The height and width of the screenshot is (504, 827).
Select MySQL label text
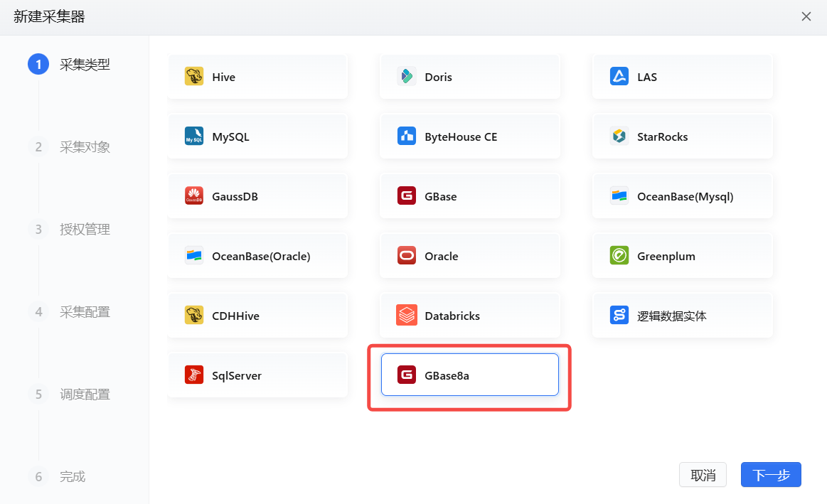(x=230, y=137)
